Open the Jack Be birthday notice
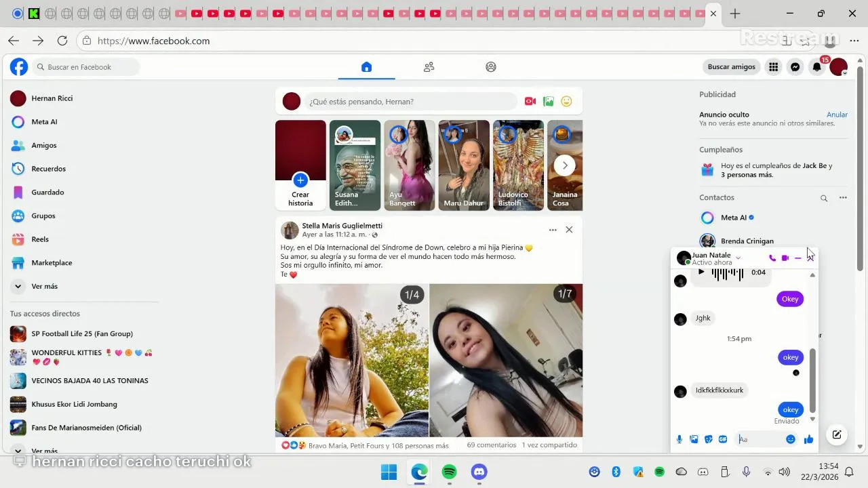Image resolution: width=868 pixels, height=488 pixels. (773, 169)
